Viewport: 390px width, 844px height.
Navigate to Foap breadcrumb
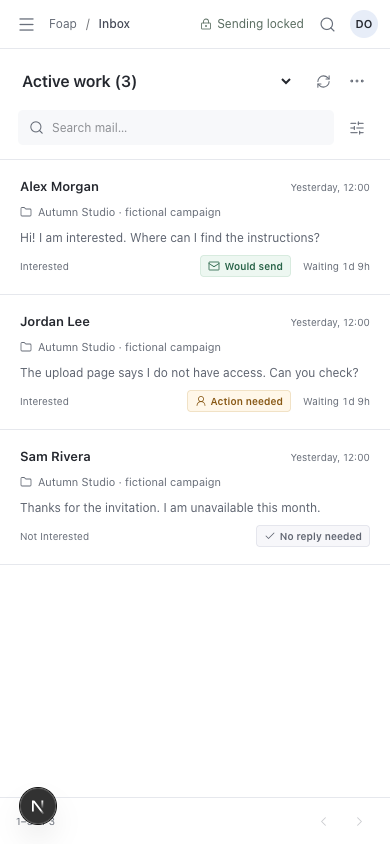tap(62, 24)
